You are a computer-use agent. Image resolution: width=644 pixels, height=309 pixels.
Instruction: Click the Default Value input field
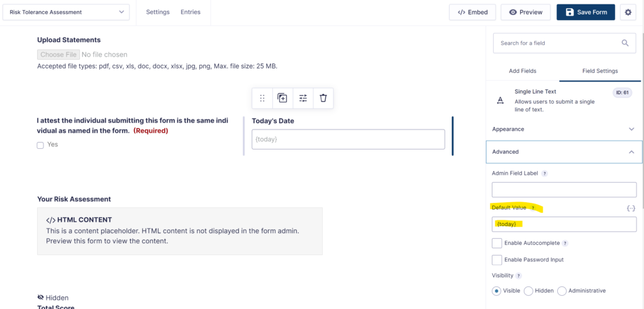[563, 224]
